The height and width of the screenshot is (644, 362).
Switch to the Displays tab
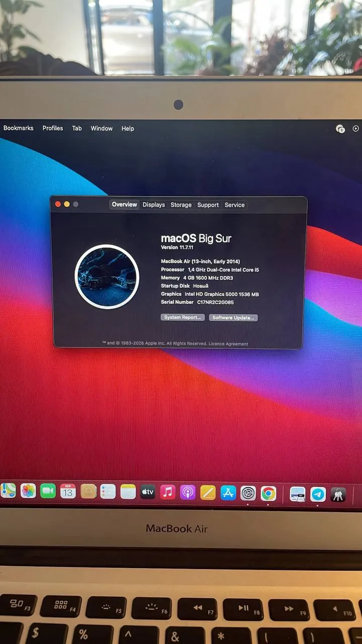(153, 205)
